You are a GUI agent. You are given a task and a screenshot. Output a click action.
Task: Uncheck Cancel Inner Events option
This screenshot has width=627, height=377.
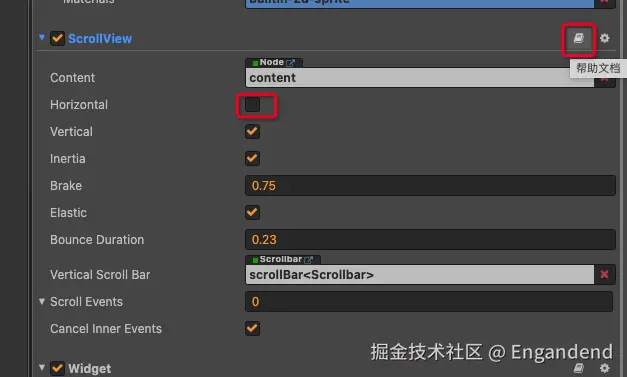[252, 329]
